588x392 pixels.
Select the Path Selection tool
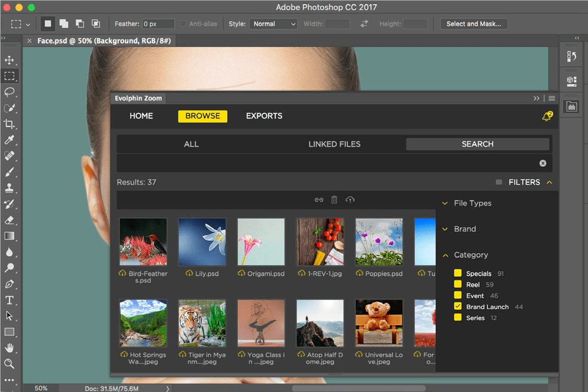pyautogui.click(x=10, y=316)
